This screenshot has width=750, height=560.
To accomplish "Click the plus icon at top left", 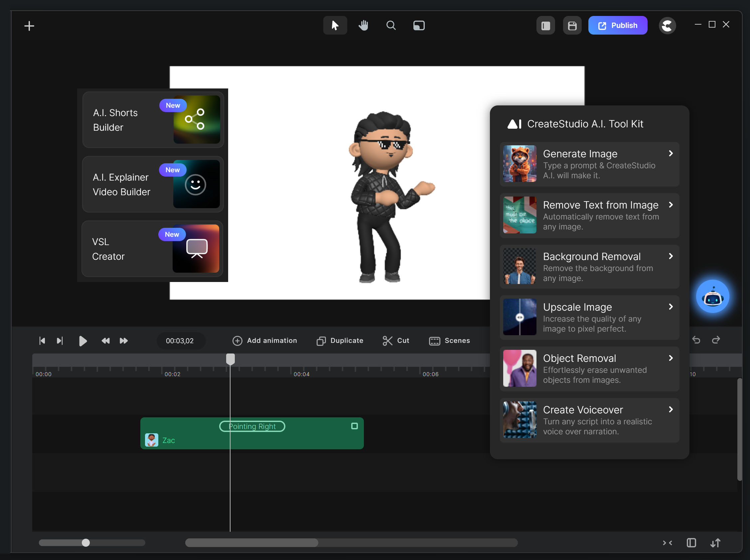I will (x=30, y=26).
